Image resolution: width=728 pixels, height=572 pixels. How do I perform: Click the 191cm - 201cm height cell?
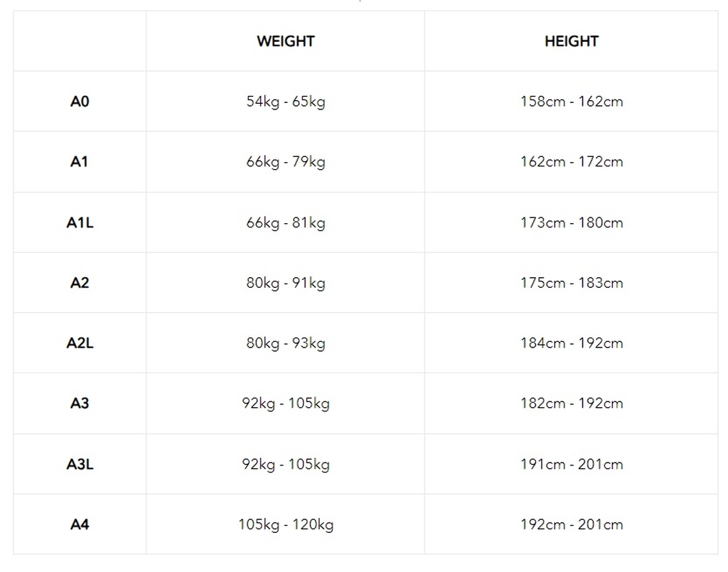tap(572, 464)
